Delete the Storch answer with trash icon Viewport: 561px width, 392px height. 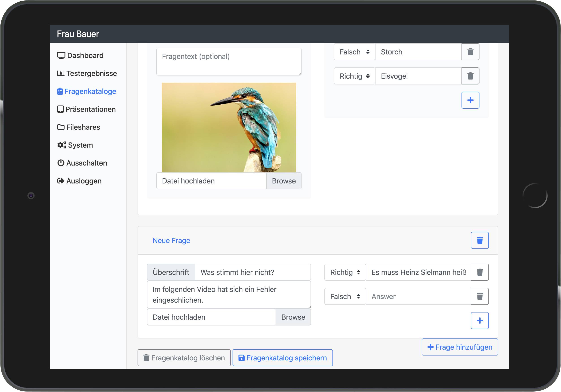point(470,52)
